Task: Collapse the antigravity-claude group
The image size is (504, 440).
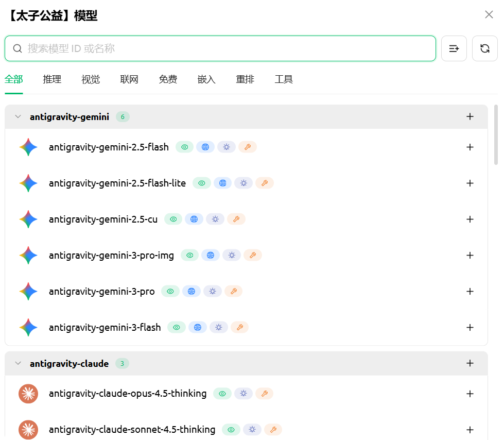Action: point(18,364)
